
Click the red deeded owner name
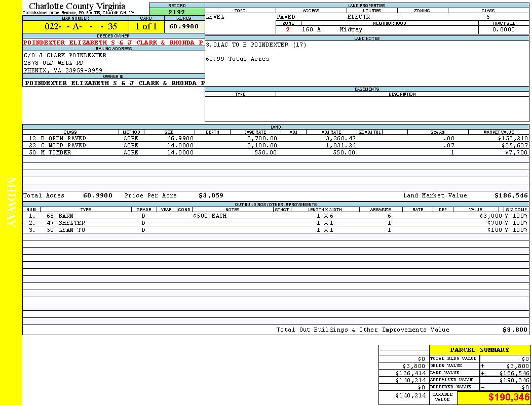pyautogui.click(x=113, y=43)
